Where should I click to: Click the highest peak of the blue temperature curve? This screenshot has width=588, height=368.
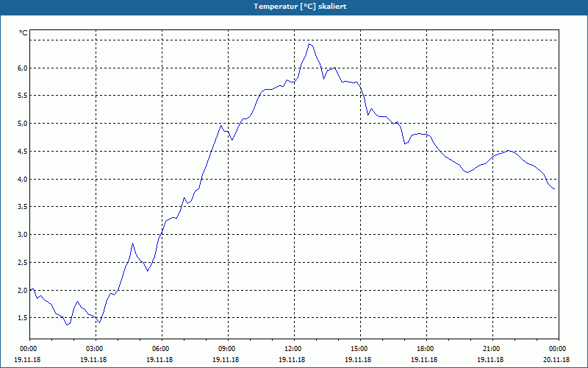point(309,44)
